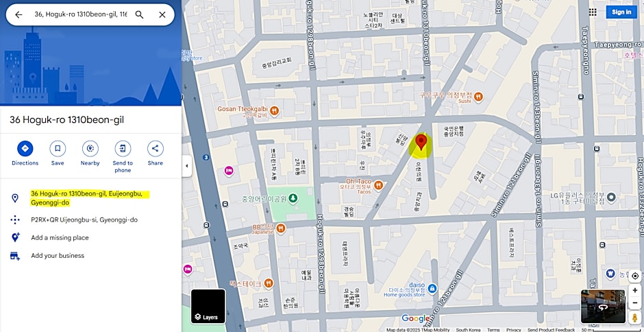This screenshot has width=644, height=332.
Task: Show your location with target icon
Action: point(635,276)
